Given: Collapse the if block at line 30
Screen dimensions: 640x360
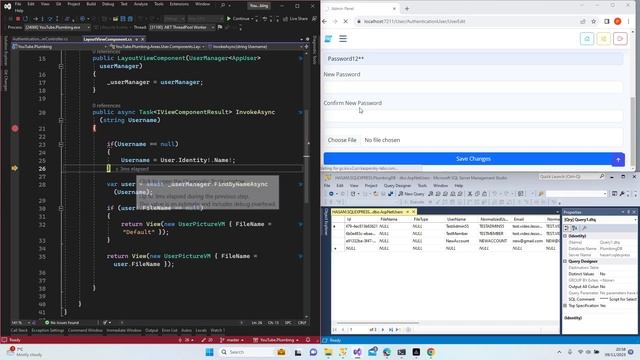Looking at the screenshot, I should (x=61, y=208).
